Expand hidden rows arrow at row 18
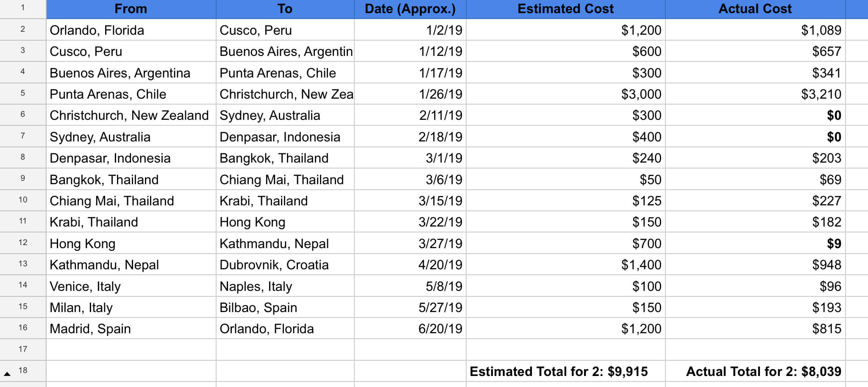868x387 pixels. tap(7, 373)
